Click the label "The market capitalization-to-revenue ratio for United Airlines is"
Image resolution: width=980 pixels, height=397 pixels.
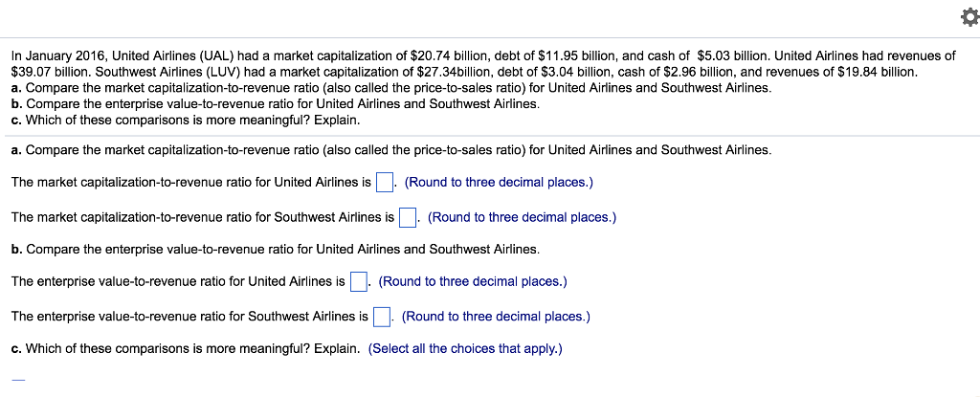click(191, 182)
